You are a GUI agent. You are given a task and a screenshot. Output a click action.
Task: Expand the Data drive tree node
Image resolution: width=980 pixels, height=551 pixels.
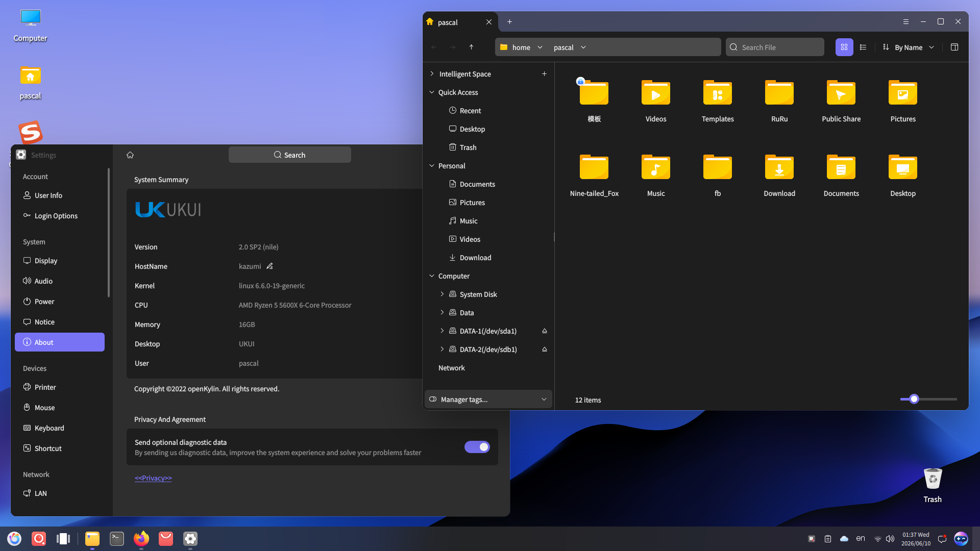tap(442, 312)
